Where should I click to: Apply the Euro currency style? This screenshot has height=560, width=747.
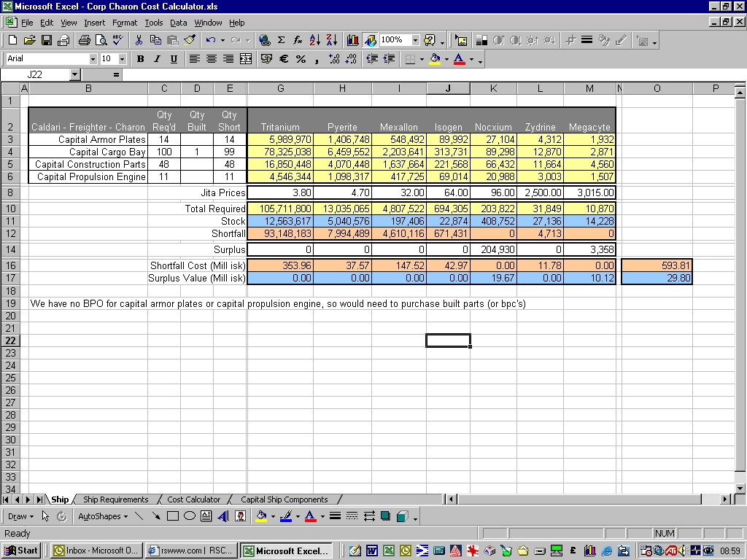pos(284,59)
